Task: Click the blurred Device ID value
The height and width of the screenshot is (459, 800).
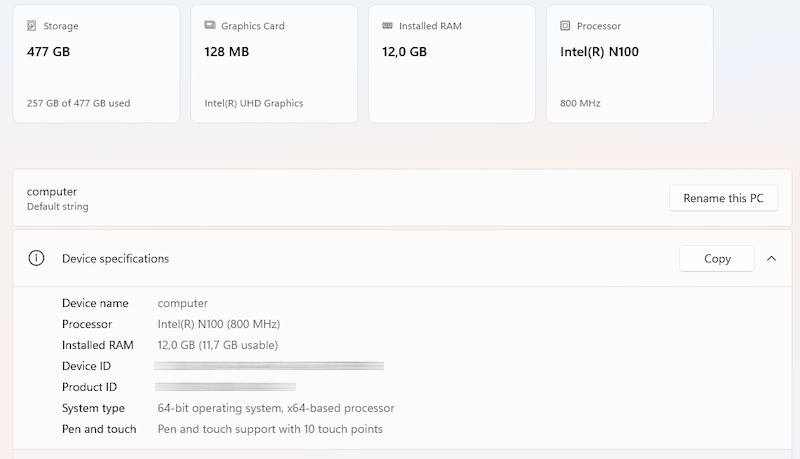Action: [269, 366]
